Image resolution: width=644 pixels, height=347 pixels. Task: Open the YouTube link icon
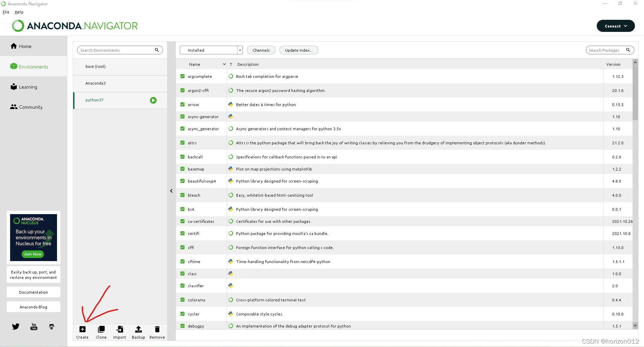tap(34, 327)
